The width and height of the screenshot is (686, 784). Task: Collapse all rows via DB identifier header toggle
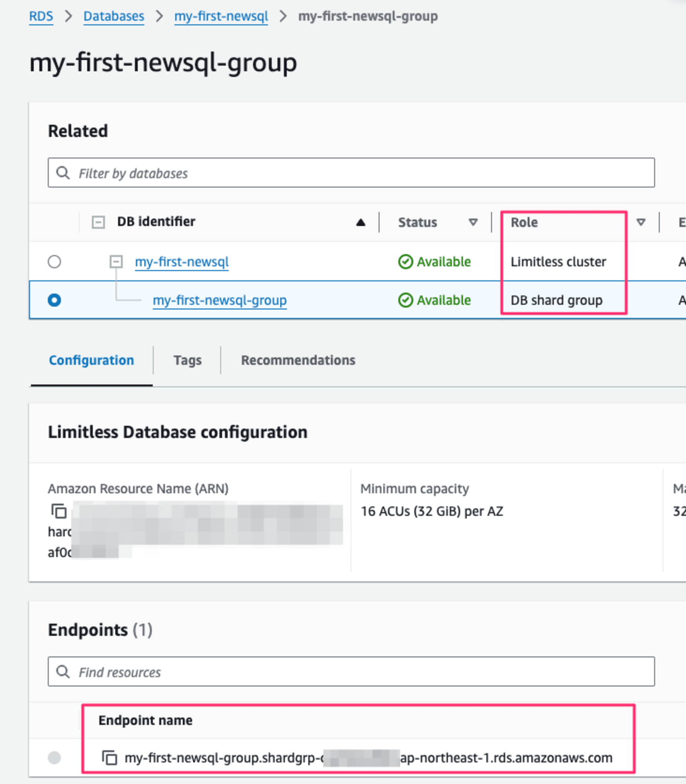tap(98, 222)
